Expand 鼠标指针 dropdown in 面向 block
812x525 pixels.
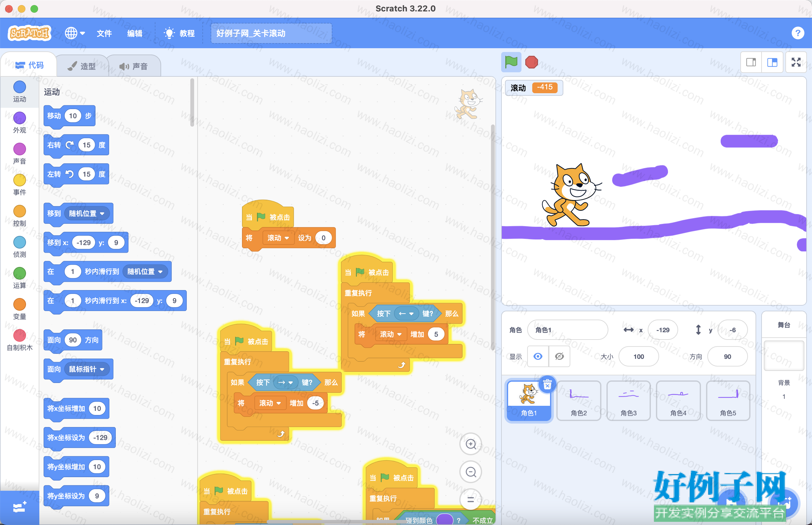(x=87, y=369)
